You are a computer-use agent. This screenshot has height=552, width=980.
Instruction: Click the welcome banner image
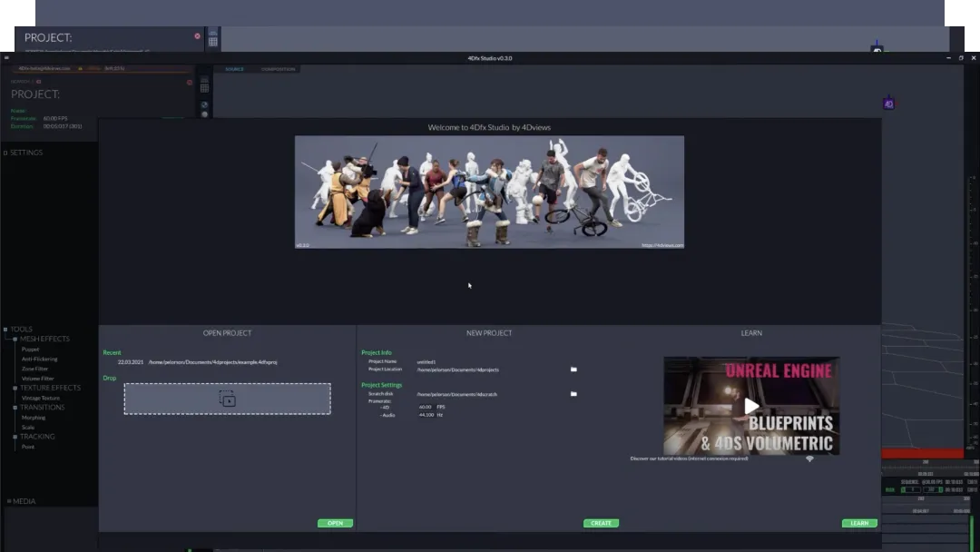click(489, 192)
